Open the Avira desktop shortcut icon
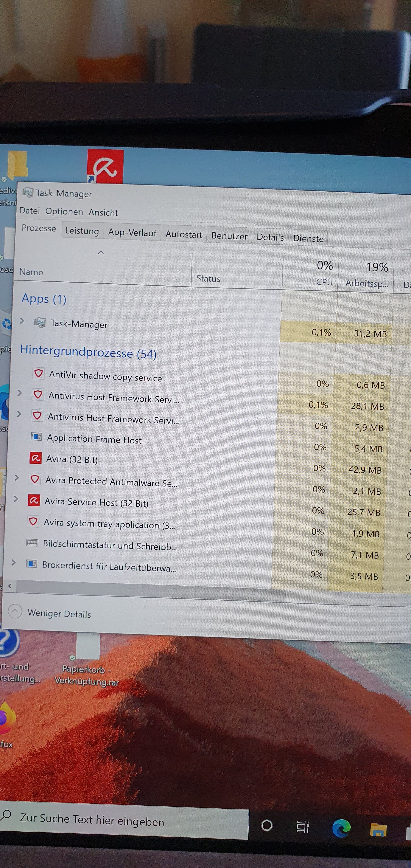 click(x=106, y=166)
